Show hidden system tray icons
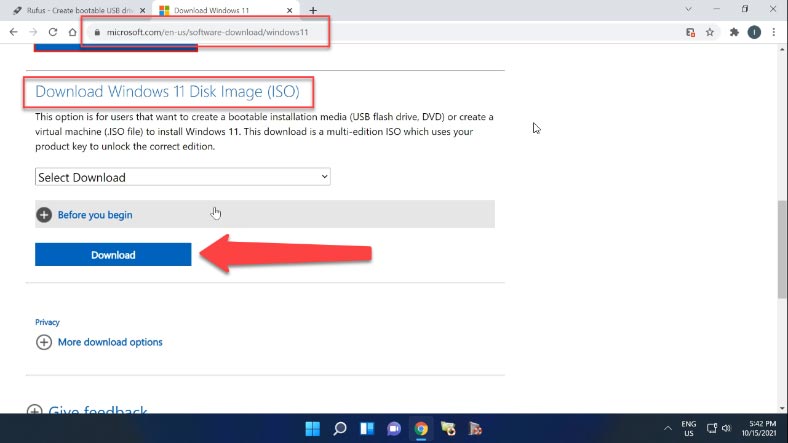Image resolution: width=788 pixels, height=443 pixels. tap(667, 428)
